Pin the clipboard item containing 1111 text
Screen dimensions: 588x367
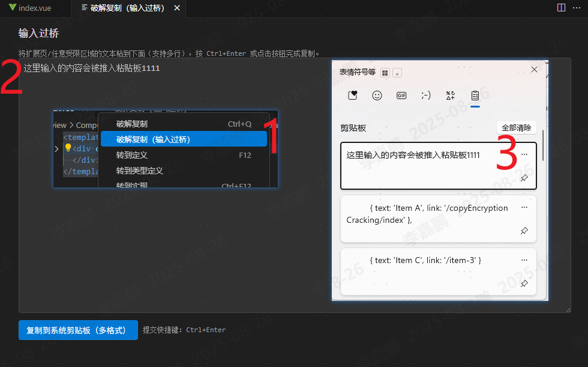(523, 178)
